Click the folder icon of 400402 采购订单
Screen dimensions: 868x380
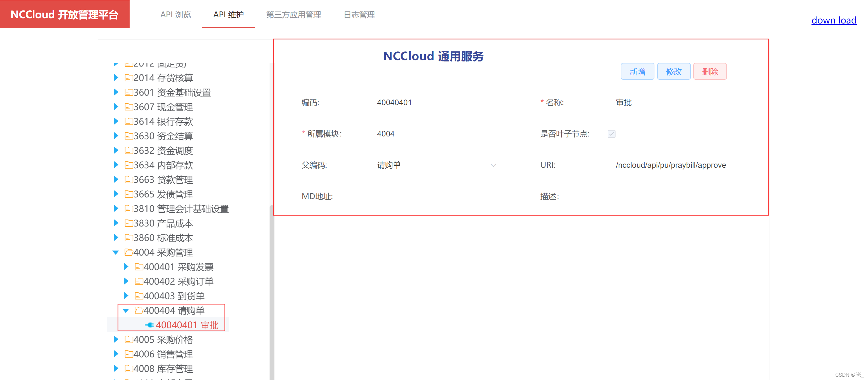click(x=139, y=281)
